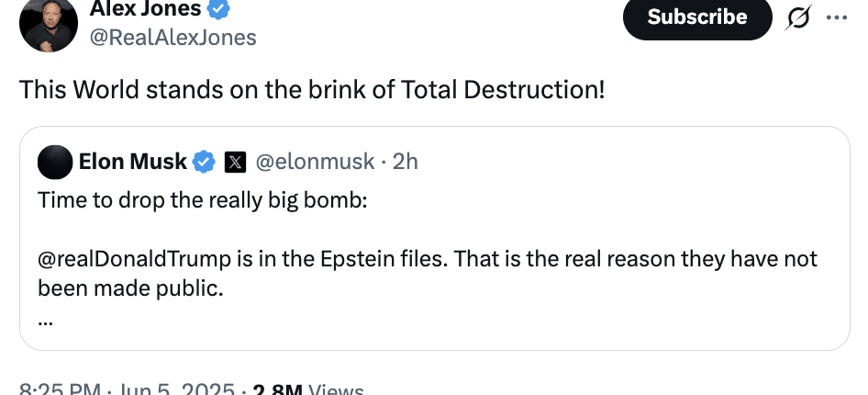
Task: Click the Alex Jones display name
Action: [145, 9]
